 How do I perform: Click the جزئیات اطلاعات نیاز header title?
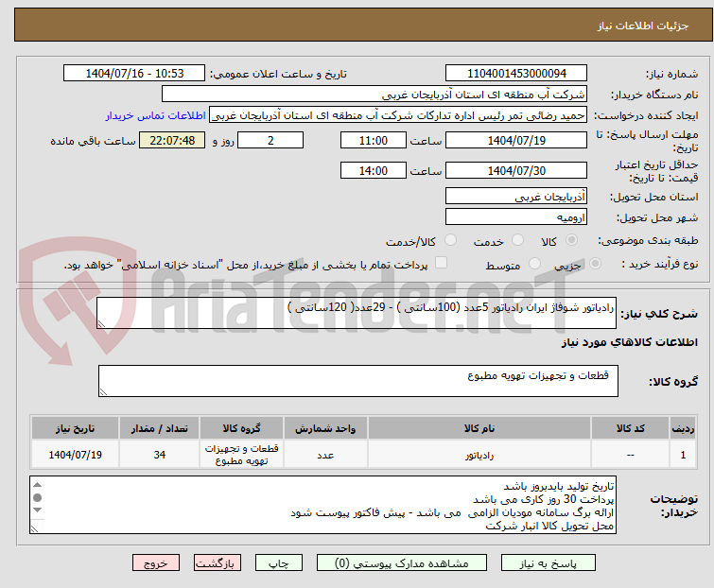click(642, 26)
